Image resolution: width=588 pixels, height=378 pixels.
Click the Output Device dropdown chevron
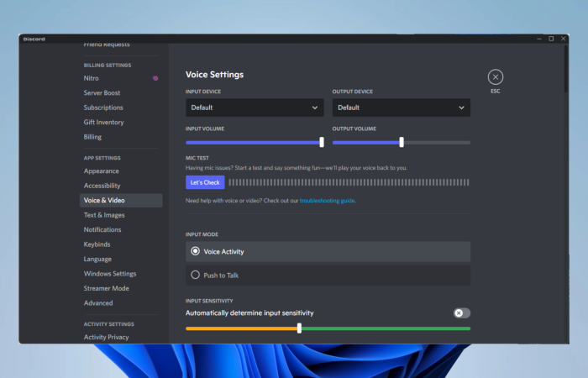coord(461,108)
